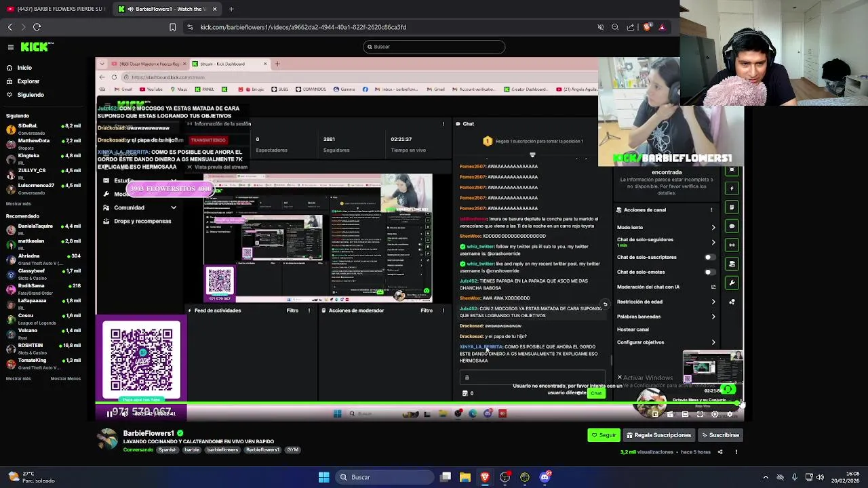Open MatthewDota followed channel
Viewport: 868px width, 488px height.
point(42,144)
